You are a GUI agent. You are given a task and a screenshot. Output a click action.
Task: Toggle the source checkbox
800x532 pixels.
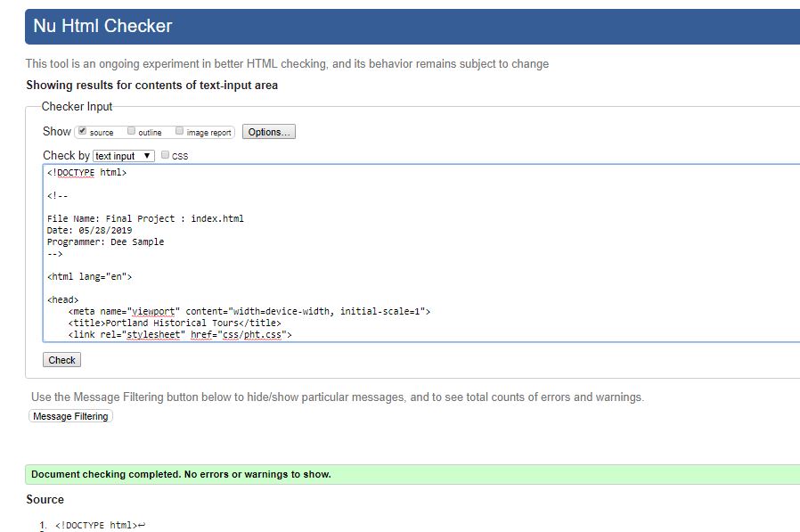pos(82,131)
